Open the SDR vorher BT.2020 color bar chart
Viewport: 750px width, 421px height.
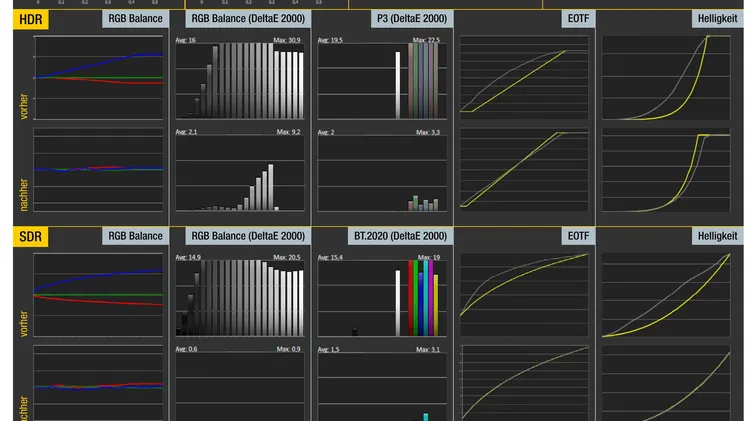pos(383,296)
